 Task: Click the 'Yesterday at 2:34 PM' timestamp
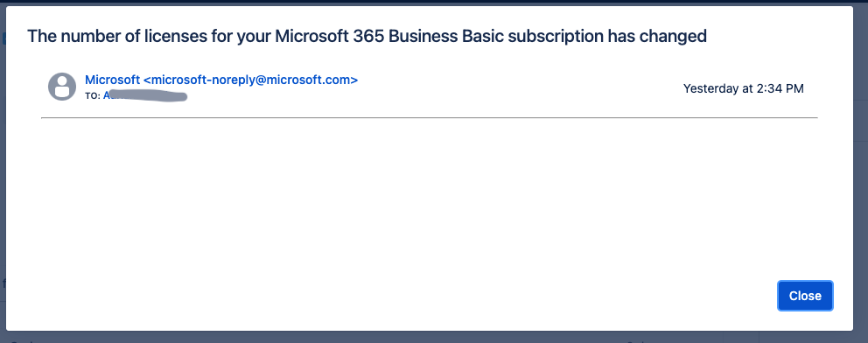[744, 88]
